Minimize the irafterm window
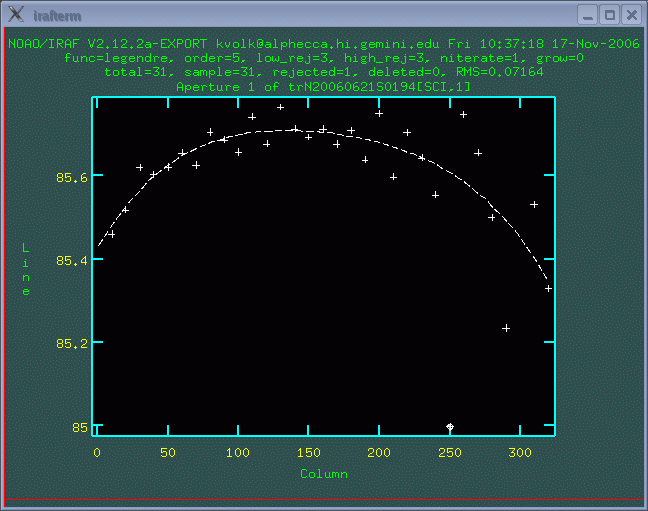The image size is (648, 511). pyautogui.click(x=587, y=15)
